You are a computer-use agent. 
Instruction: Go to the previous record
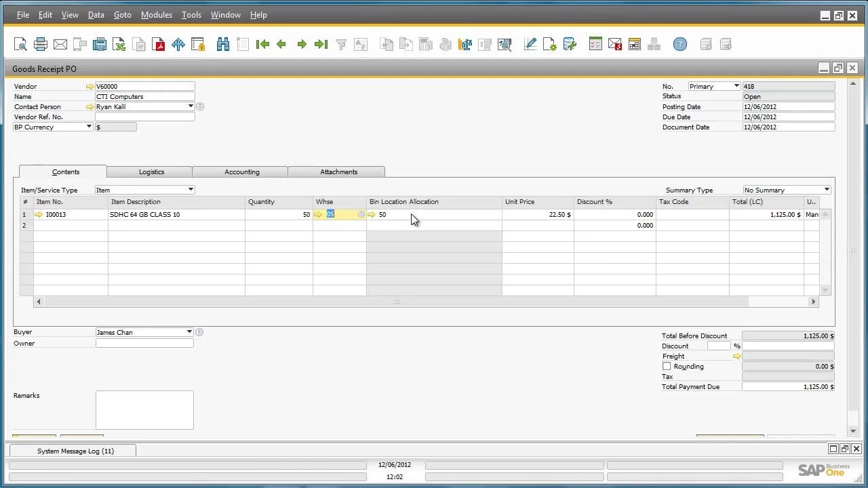click(x=281, y=45)
